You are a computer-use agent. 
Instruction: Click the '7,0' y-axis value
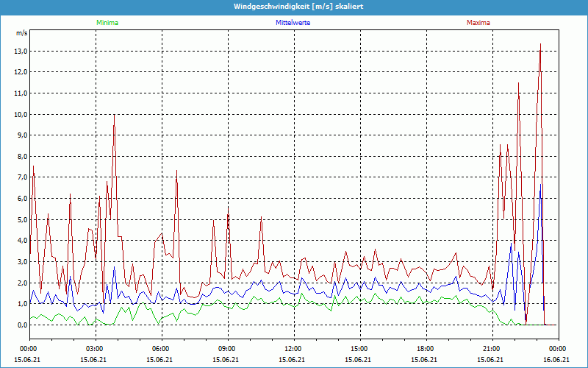coord(23,177)
